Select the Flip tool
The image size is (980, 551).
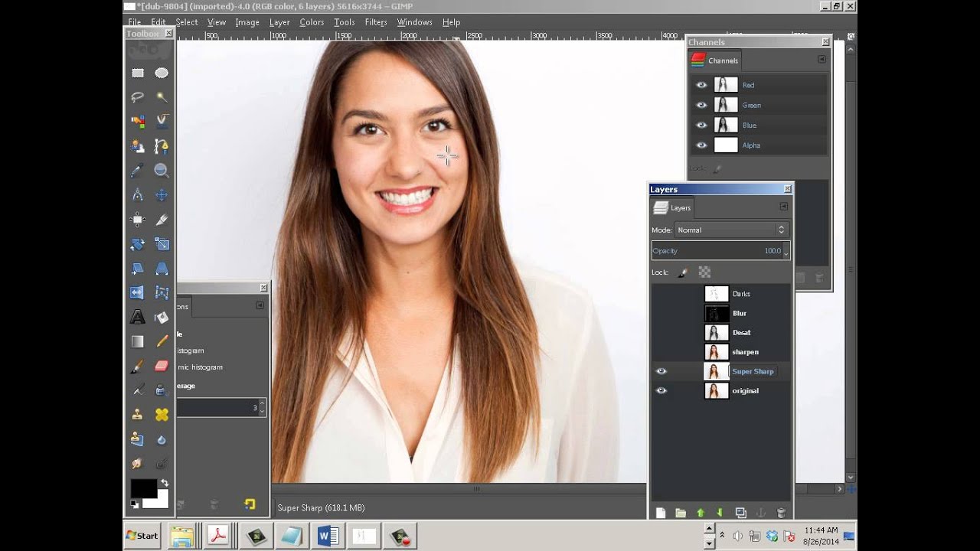click(x=138, y=292)
